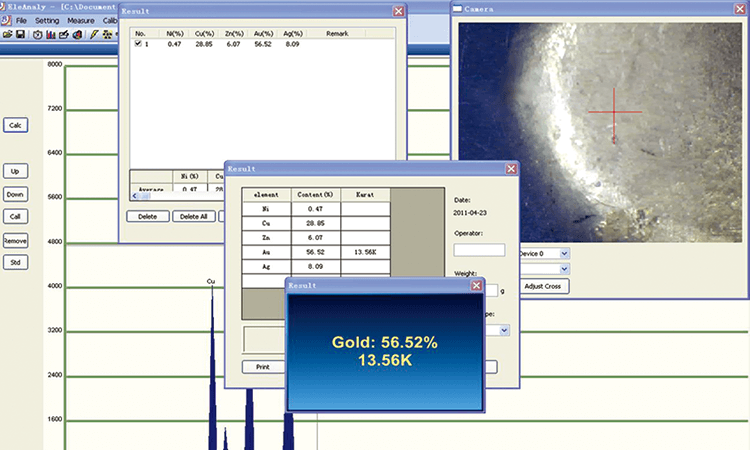The height and width of the screenshot is (450, 750).
Task: Click the Call button
Action: coord(15,216)
